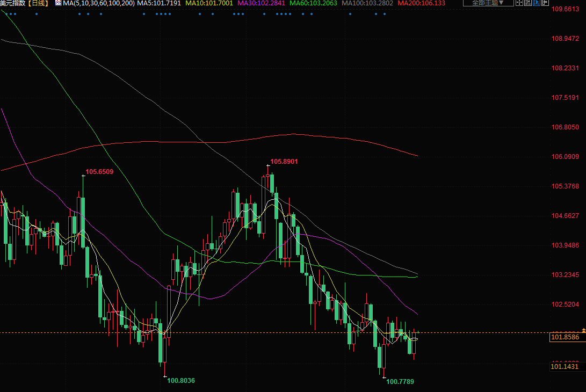Click the blue highlighted play-forward chart icon

coord(536,3)
